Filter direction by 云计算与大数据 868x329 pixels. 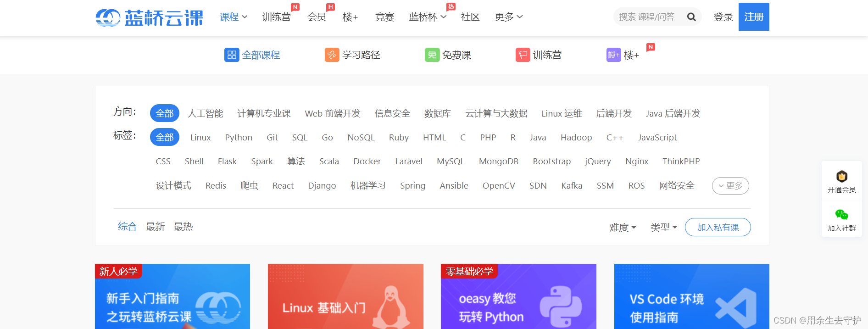click(496, 113)
